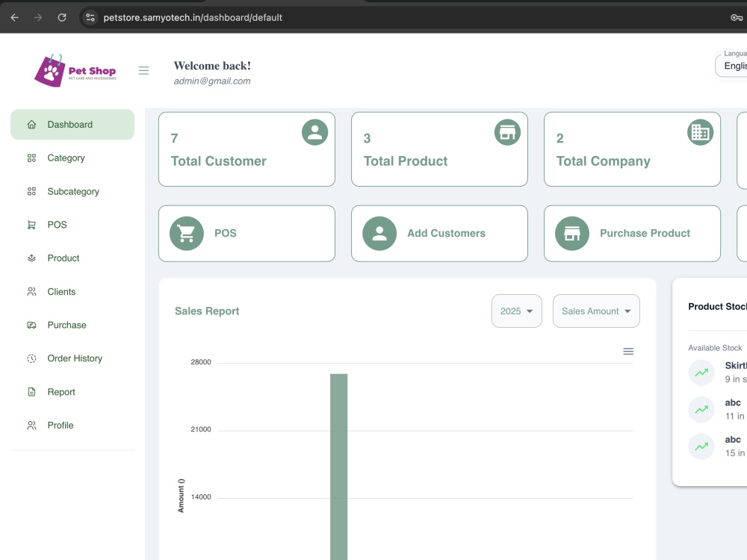Viewport: 747px width, 560px height.
Task: Click the Add Customers card
Action: [439, 233]
